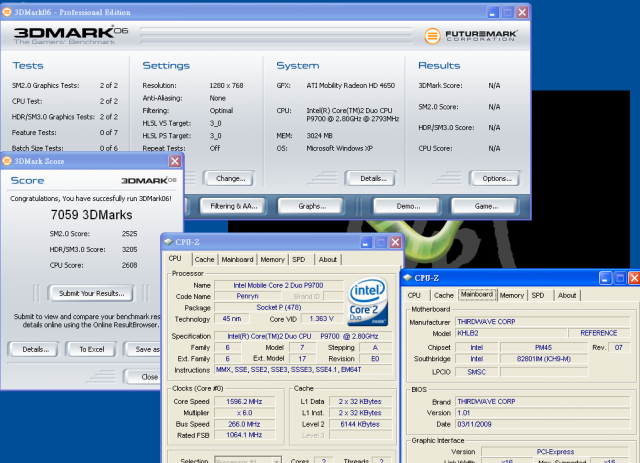Click the SM2.0 Score value 2525
Image resolution: width=640 pixels, height=463 pixels.
129,234
